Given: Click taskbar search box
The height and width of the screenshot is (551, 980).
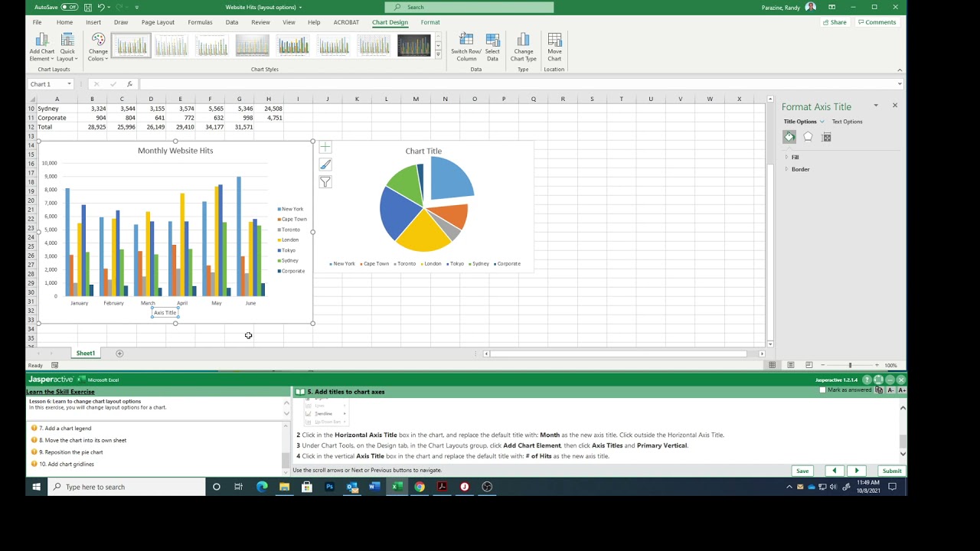Looking at the screenshot, I should pyautogui.click(x=127, y=487).
